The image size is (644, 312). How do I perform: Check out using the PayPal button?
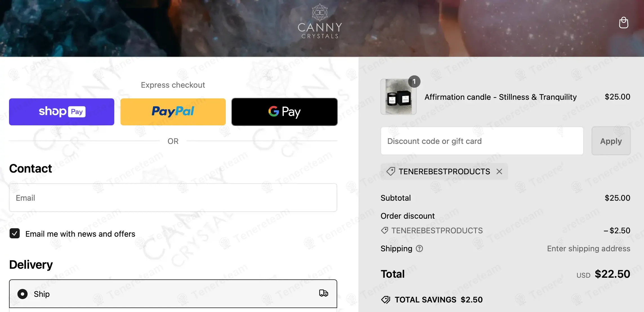tap(173, 112)
